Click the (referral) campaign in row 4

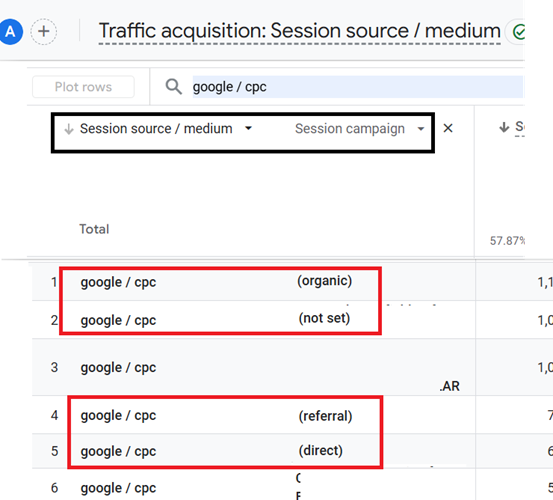pos(326,416)
